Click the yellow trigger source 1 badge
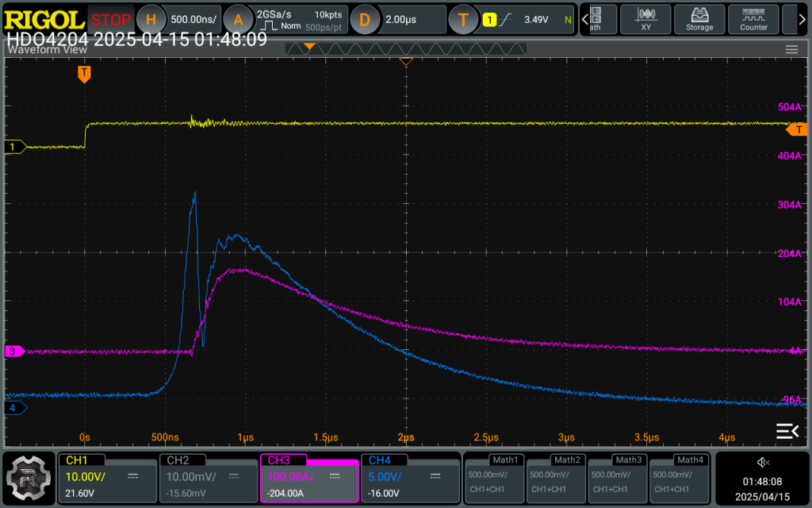 (489, 20)
